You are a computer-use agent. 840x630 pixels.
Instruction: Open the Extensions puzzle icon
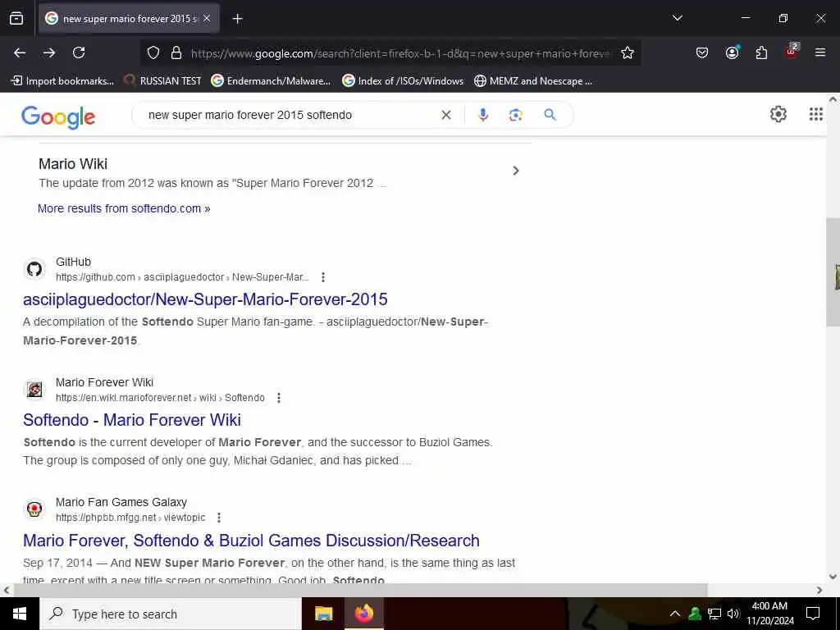[761, 52]
